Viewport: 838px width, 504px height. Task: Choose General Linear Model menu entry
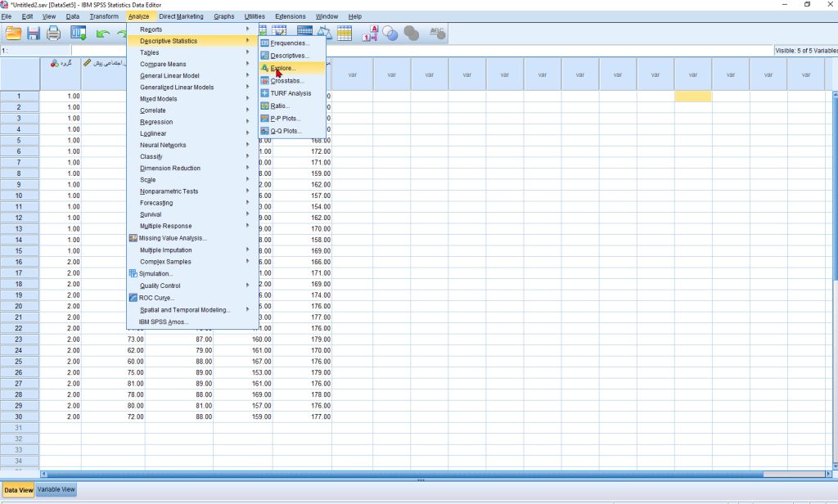pos(169,76)
